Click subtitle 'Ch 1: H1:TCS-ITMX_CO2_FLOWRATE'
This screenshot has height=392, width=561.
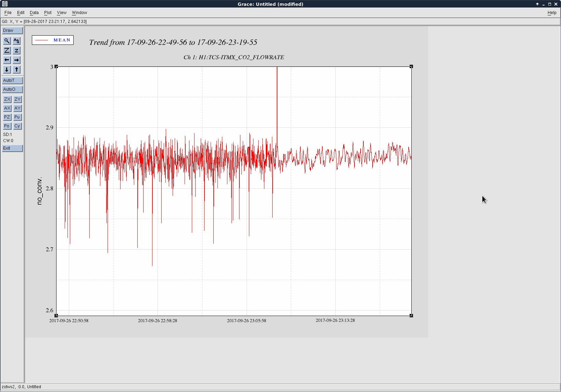234,57
